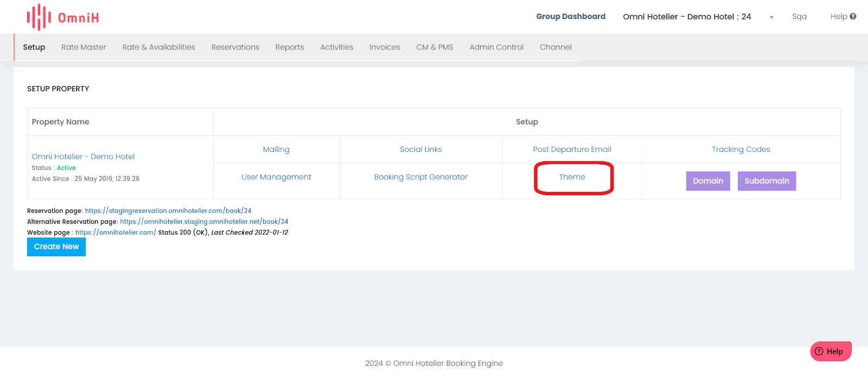Screen dimensions: 868x379
Task: Open the Rate Master tab
Action: click(x=84, y=47)
